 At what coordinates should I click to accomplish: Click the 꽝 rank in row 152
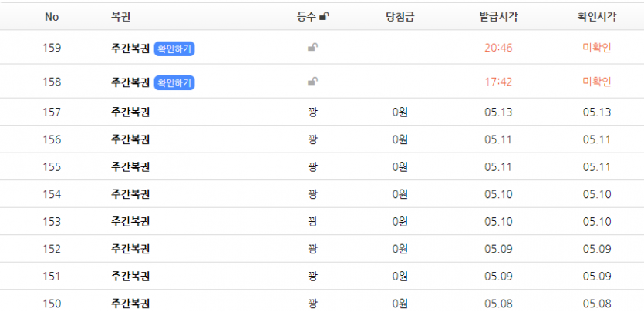[x=312, y=249]
